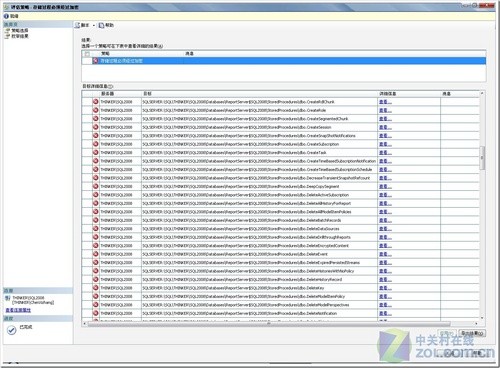Viewport: 500px width, 368px height.
Task: Select target cell ending in dbo.DeleteModelItemPolicy
Action: point(259,296)
